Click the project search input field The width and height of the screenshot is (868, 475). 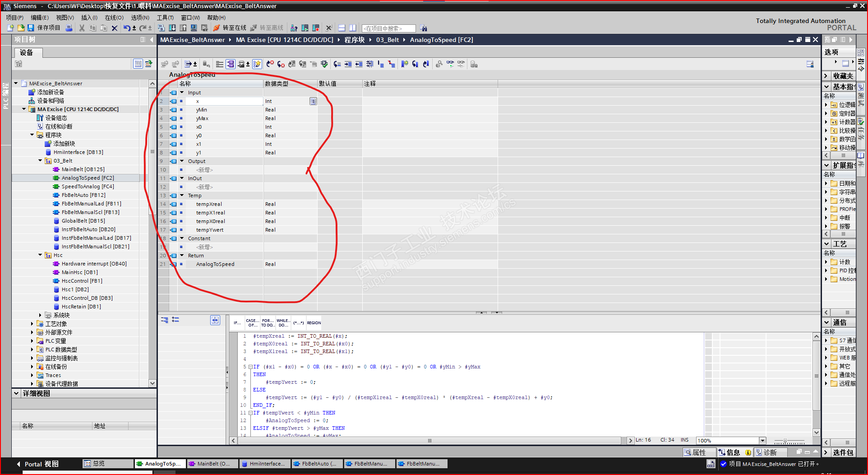tap(389, 28)
